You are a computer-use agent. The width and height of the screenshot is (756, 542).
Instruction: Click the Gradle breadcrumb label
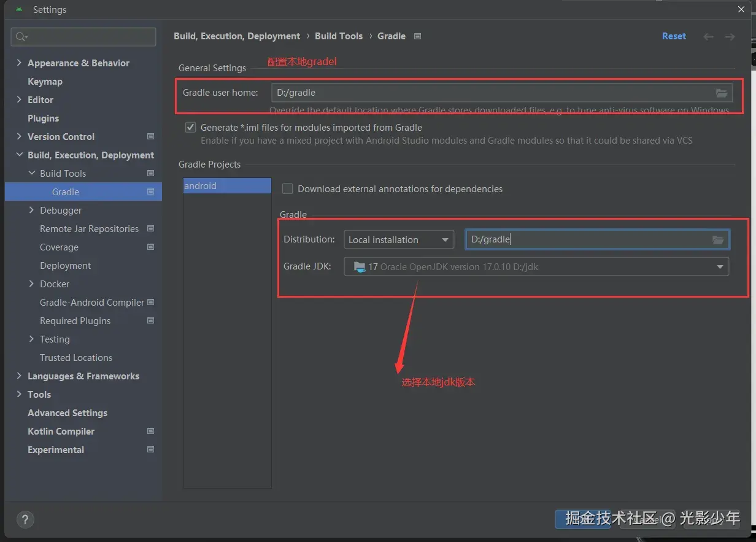391,36
